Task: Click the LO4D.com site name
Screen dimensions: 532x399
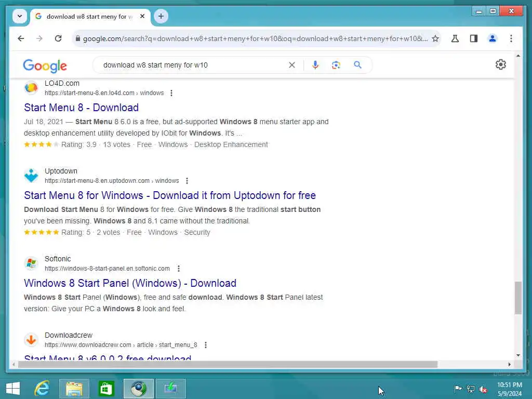Action: 62,83
